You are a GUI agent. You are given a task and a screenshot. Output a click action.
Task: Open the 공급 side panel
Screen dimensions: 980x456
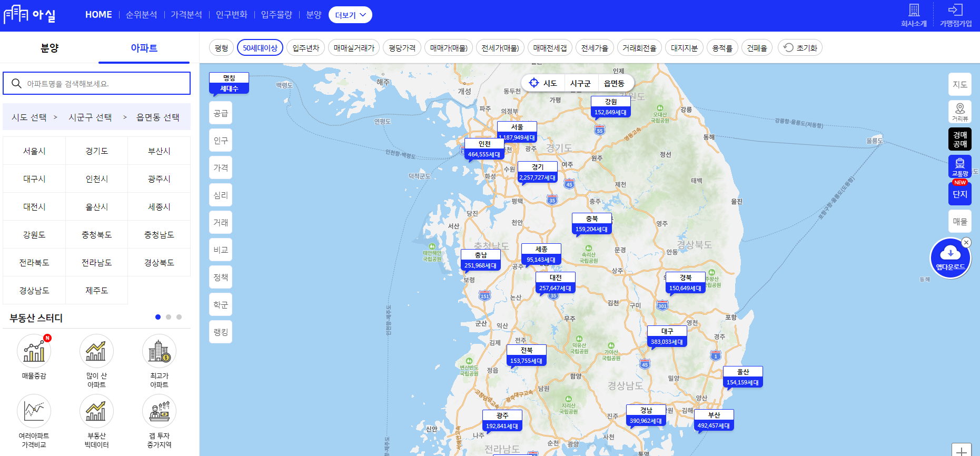tap(221, 113)
